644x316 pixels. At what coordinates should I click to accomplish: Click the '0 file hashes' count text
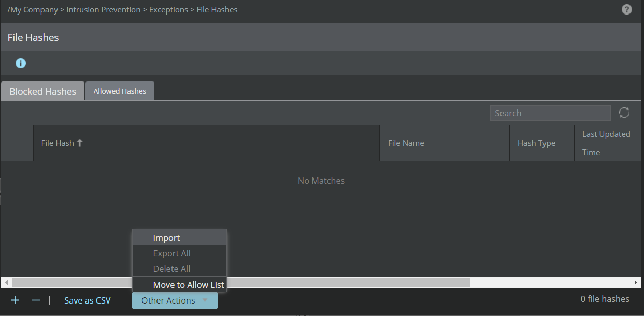(605, 299)
